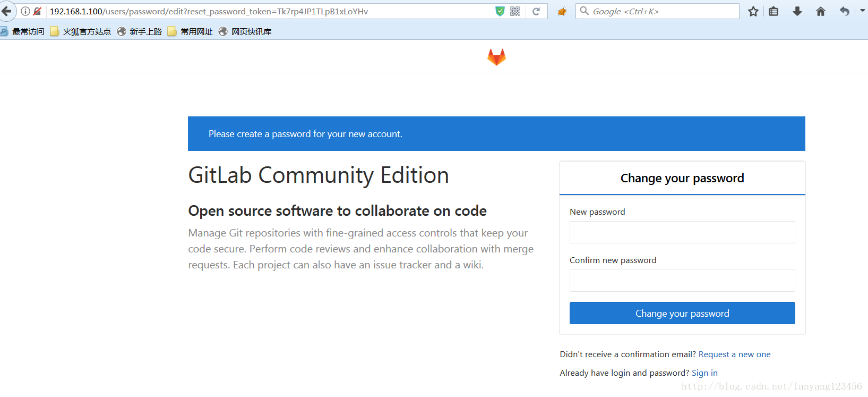Click the "Didn't receive a confirmation email?" text
Image resolution: width=868 pixels, height=397 pixels.
(628, 354)
